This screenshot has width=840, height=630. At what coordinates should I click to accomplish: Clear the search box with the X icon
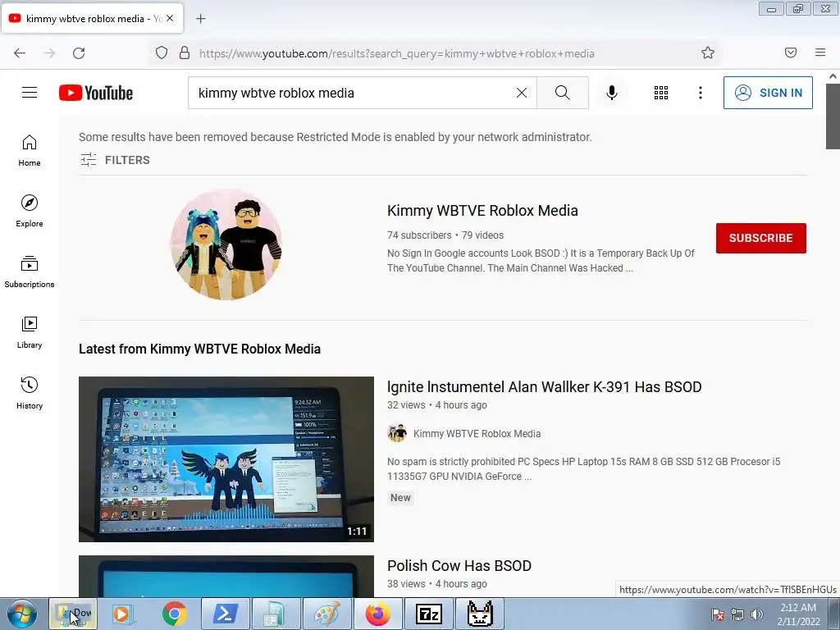[x=521, y=93]
